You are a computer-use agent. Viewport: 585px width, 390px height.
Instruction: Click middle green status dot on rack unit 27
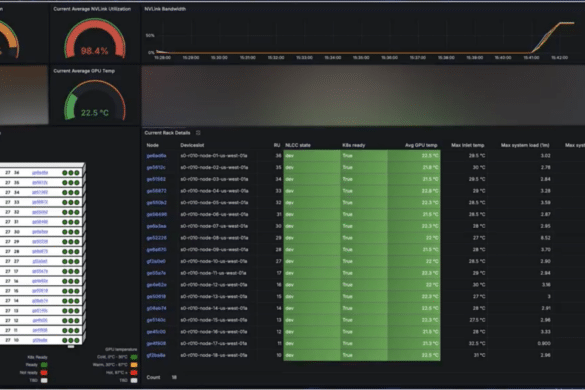71,261
